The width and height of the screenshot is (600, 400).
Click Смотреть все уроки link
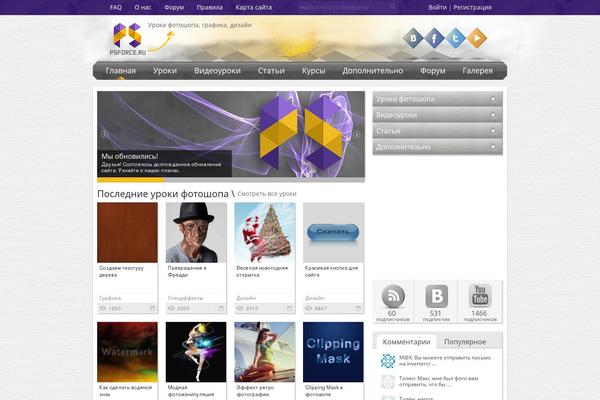(267, 194)
